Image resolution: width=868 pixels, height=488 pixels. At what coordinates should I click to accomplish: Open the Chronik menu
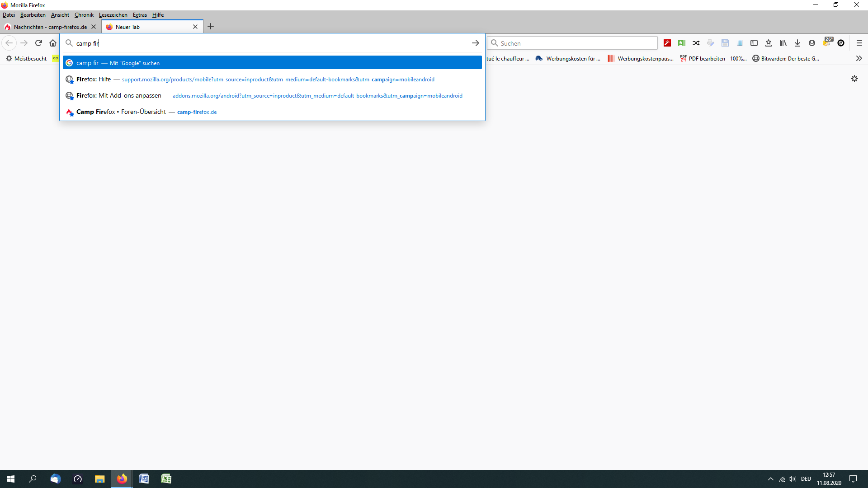click(x=84, y=15)
